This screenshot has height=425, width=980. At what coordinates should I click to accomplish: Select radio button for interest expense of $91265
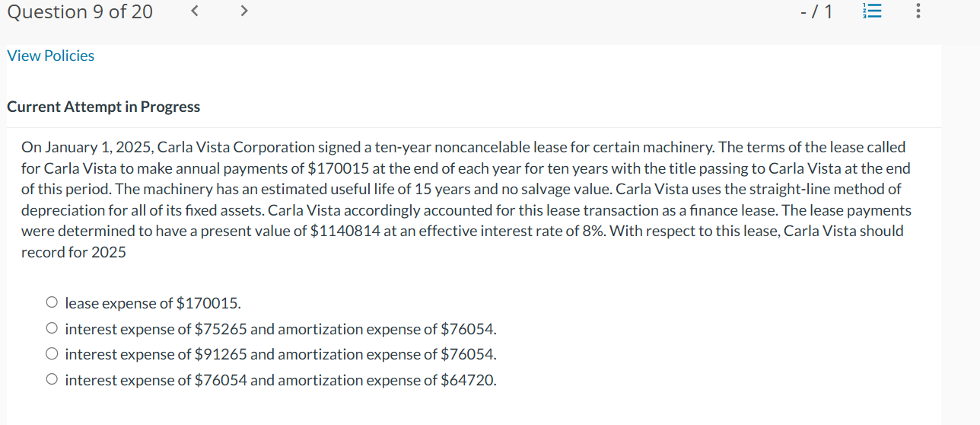(x=51, y=354)
